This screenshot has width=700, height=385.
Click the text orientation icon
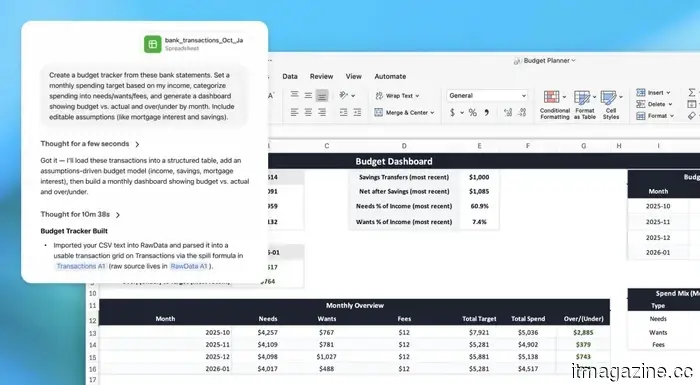[x=343, y=95]
